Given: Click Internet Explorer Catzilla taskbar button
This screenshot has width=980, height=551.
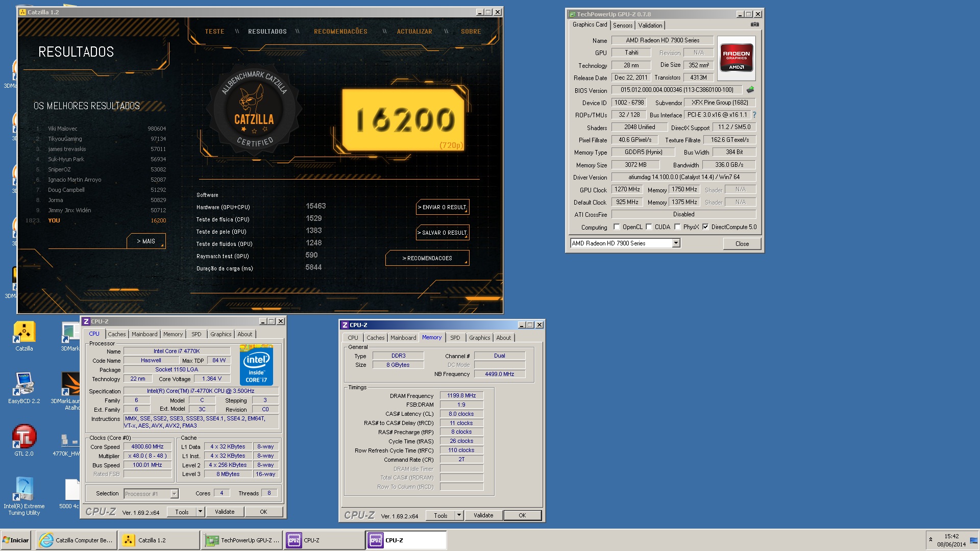Looking at the screenshot, I should tap(76, 540).
